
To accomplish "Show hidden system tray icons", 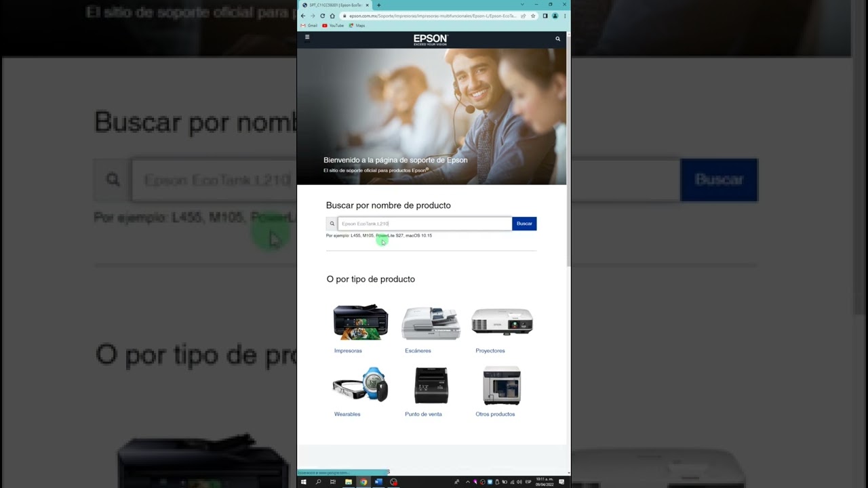I will pyautogui.click(x=468, y=482).
